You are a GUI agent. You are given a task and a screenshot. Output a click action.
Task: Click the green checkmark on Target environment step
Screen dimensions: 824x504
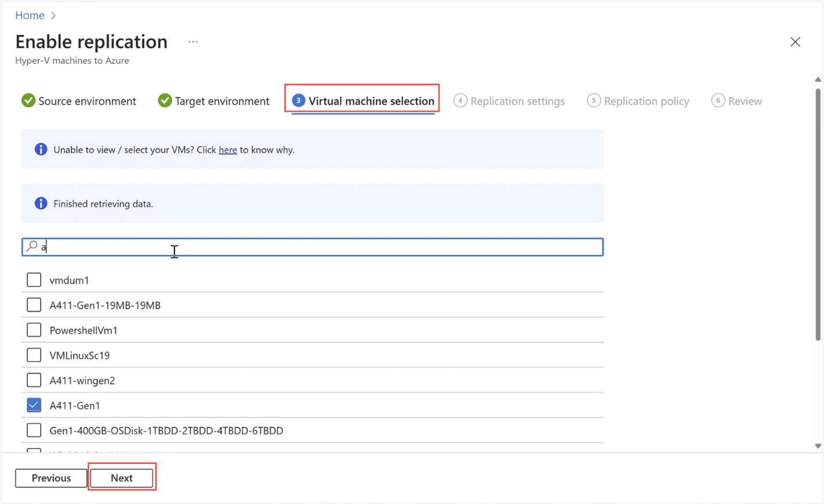click(x=165, y=100)
